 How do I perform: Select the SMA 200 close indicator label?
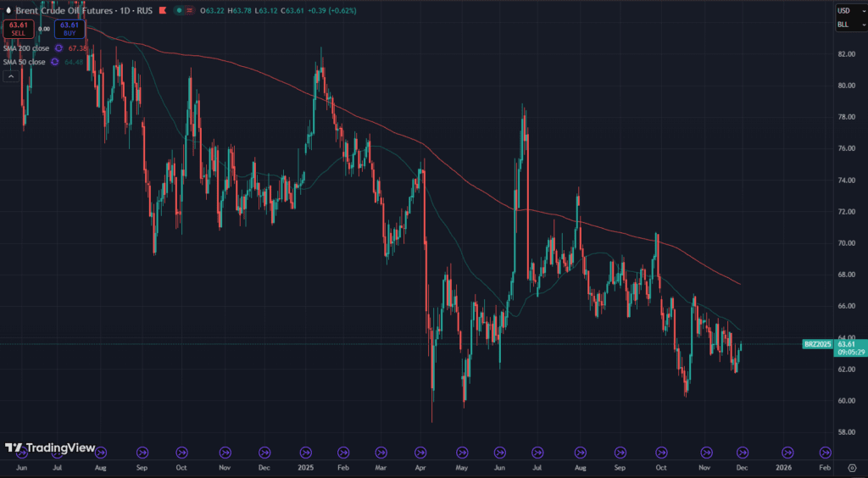26,48
